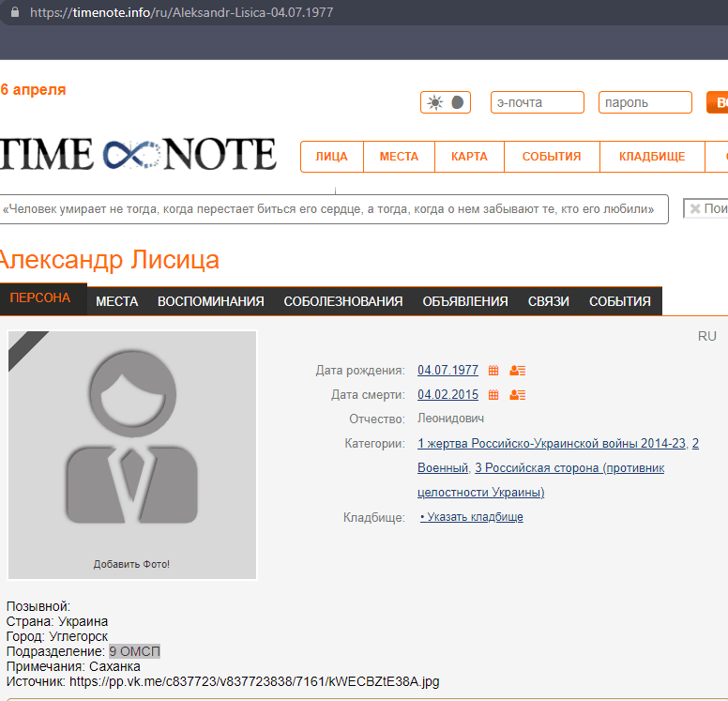Open calendar icon next to birth date
728x701 pixels.
pos(493,371)
